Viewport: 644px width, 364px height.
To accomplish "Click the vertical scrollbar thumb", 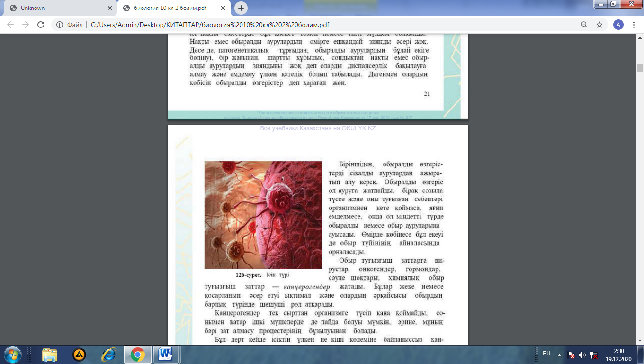I will tap(640, 68).
